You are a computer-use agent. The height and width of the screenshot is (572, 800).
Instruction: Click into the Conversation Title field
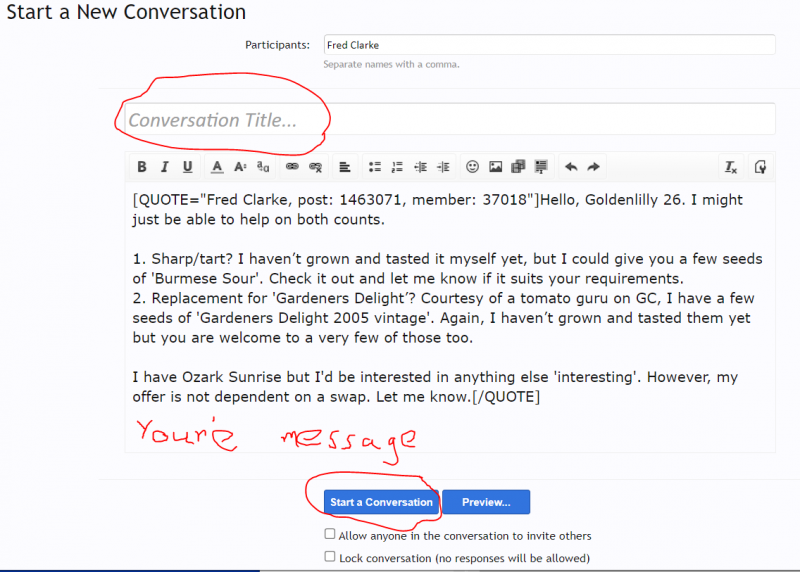pyautogui.click(x=450, y=120)
